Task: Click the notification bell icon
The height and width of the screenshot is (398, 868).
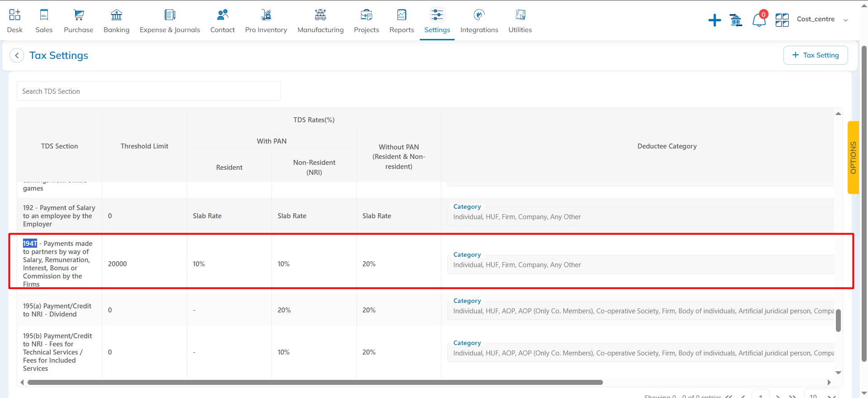Action: pos(759,20)
